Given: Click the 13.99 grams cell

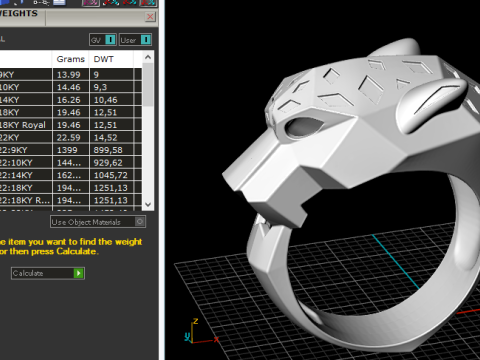Looking at the screenshot, I should click(x=71, y=75).
